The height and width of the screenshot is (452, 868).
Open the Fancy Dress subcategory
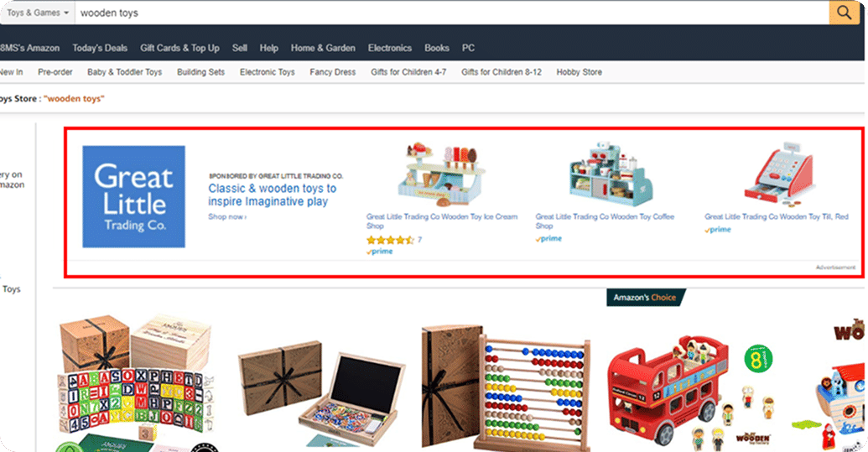point(333,72)
